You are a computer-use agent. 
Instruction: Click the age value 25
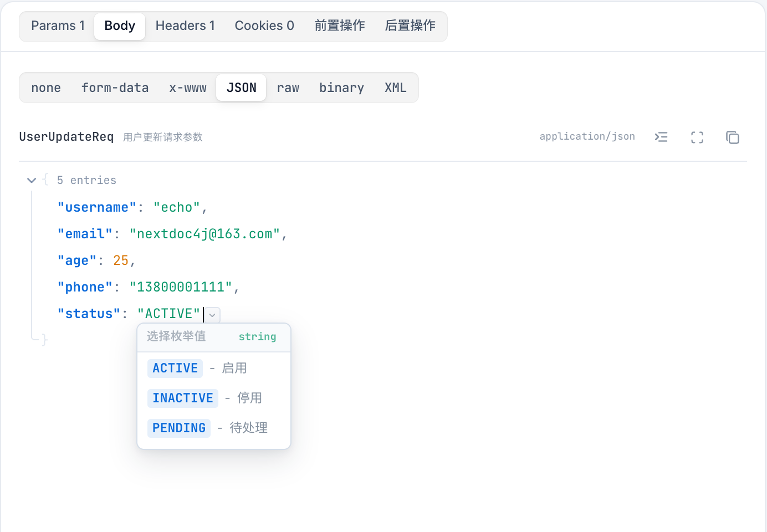121,260
